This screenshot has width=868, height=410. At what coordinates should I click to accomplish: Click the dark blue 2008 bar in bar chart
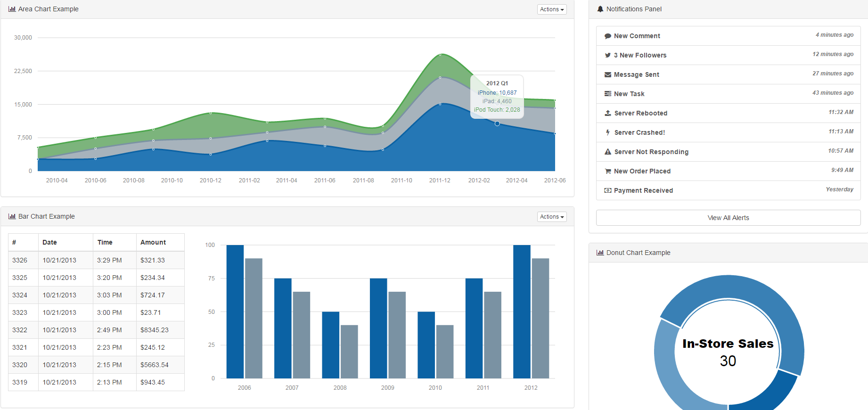point(331,345)
